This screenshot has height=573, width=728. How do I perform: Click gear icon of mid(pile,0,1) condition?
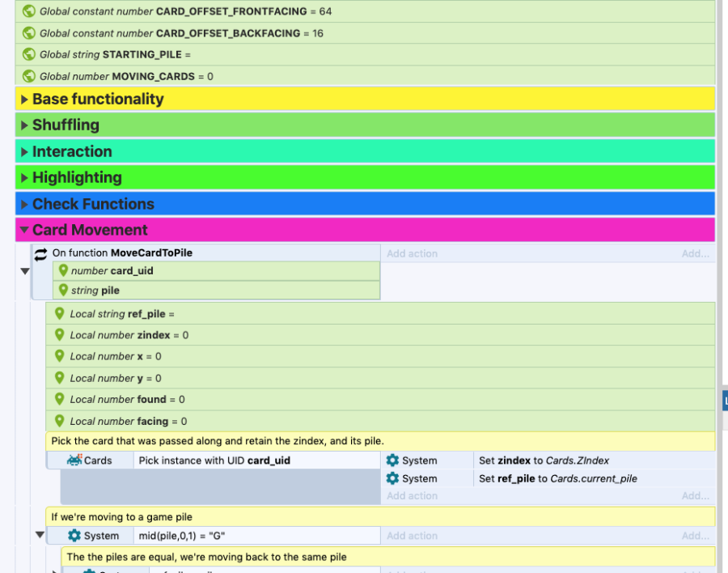tap(74, 536)
